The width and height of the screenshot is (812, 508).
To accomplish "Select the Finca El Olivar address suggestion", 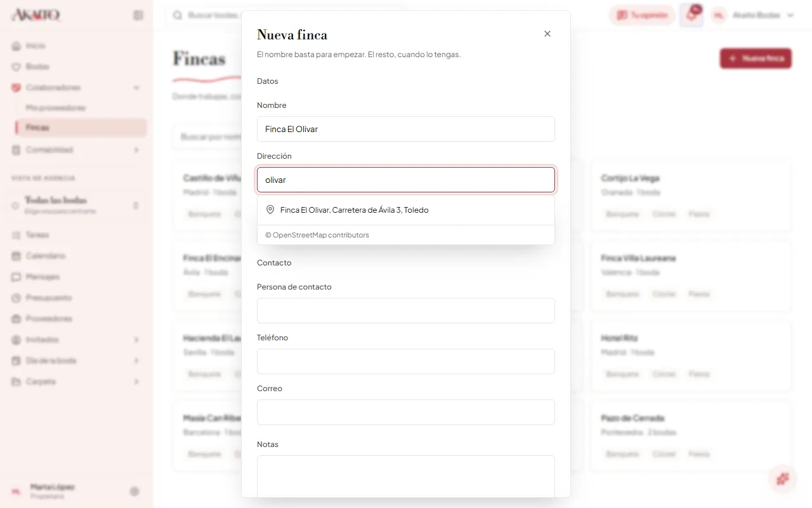I will pyautogui.click(x=406, y=210).
